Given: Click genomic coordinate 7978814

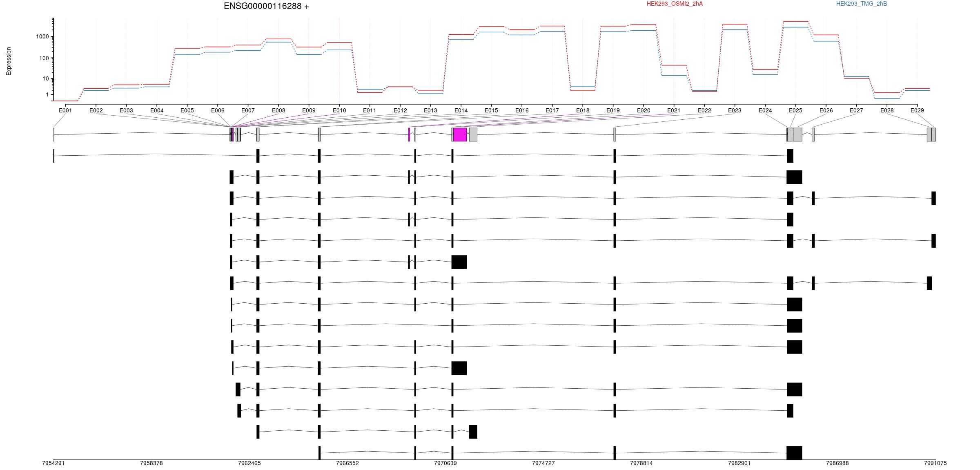Looking at the screenshot, I should [x=641, y=463].
